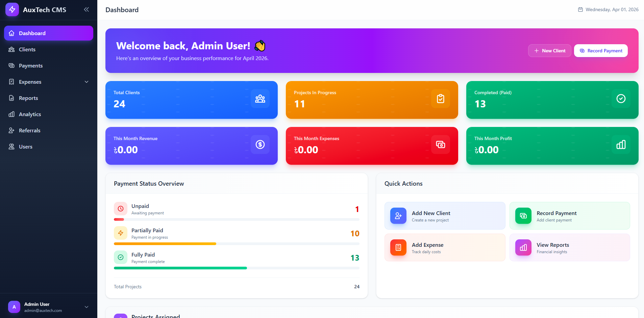Viewport: 644px width, 318px height.
Task: Click the This Month Revenue dollar icon
Action: [260, 144]
